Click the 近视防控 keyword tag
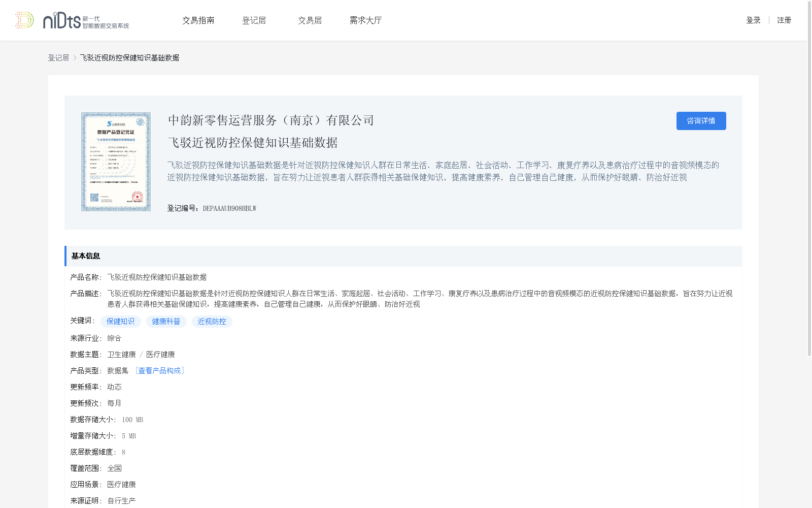This screenshot has height=508, width=812. [x=212, y=322]
